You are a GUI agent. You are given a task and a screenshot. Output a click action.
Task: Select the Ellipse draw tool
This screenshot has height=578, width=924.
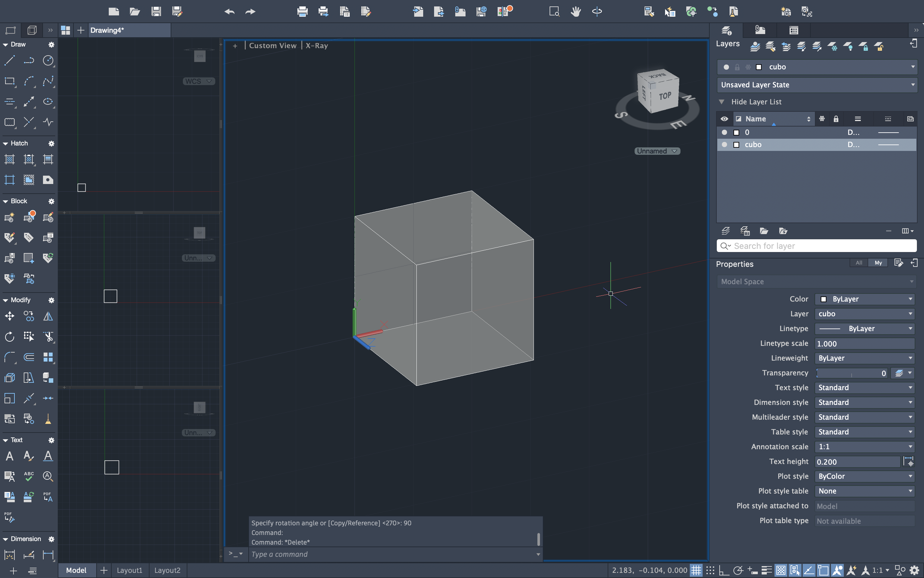click(x=48, y=101)
